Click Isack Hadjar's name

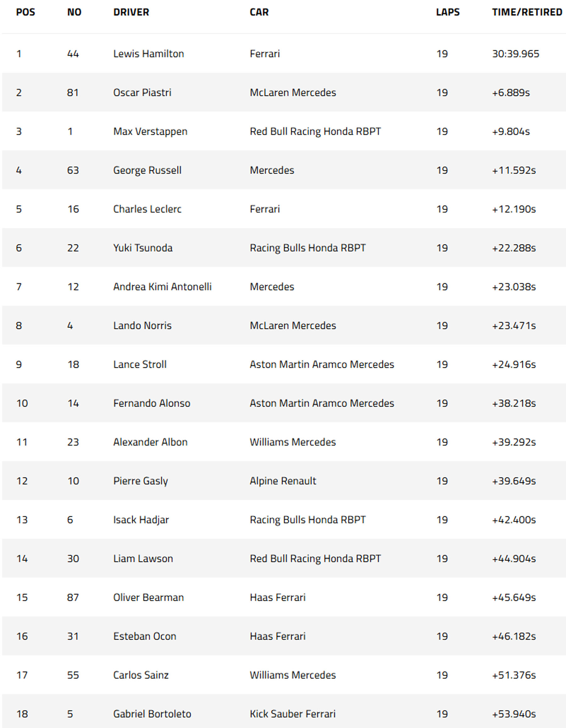141,520
